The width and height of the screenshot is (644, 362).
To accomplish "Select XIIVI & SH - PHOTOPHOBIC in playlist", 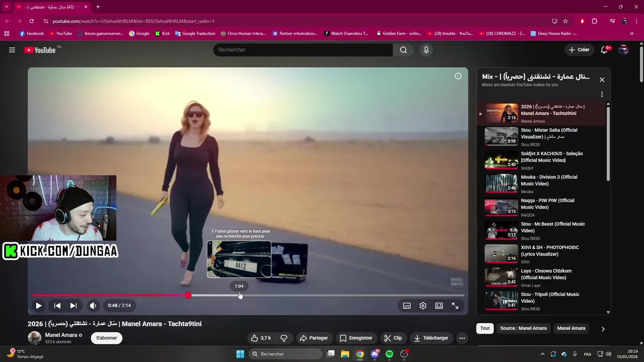I will (542, 254).
